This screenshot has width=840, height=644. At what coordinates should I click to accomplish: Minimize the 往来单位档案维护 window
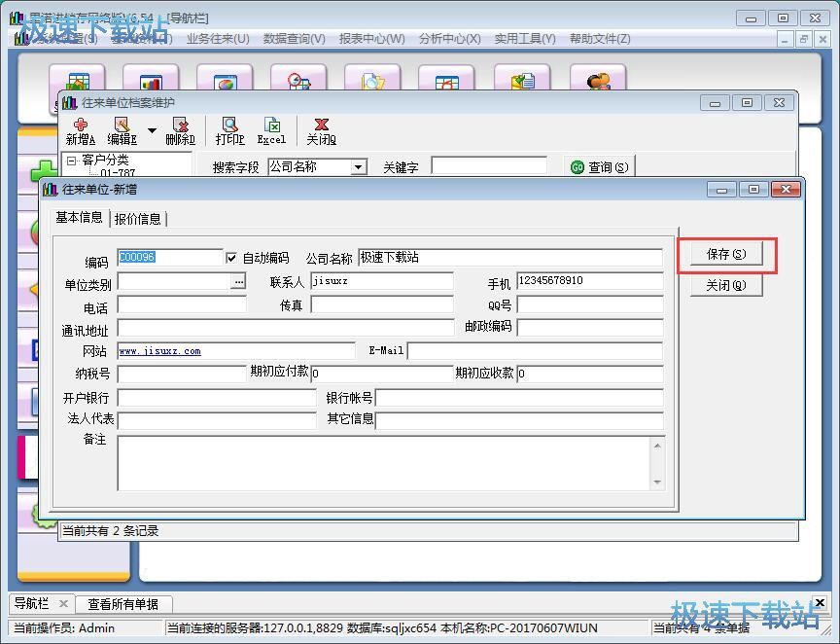715,103
